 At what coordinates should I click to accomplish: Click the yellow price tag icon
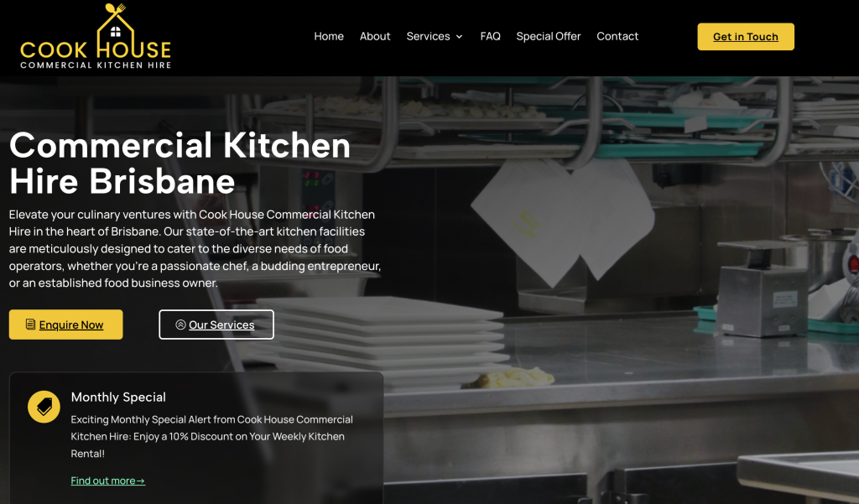click(x=44, y=407)
